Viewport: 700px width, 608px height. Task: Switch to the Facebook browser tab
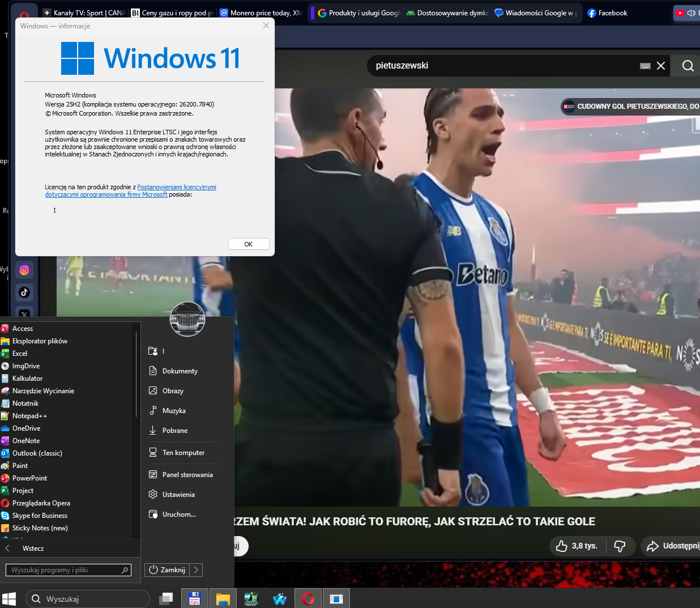coord(608,12)
